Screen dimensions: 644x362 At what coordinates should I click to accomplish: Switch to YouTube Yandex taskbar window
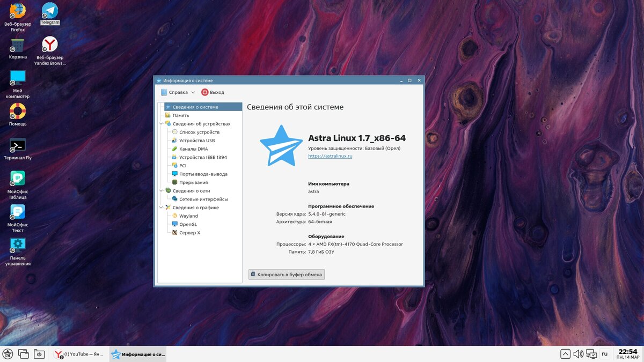(x=79, y=354)
